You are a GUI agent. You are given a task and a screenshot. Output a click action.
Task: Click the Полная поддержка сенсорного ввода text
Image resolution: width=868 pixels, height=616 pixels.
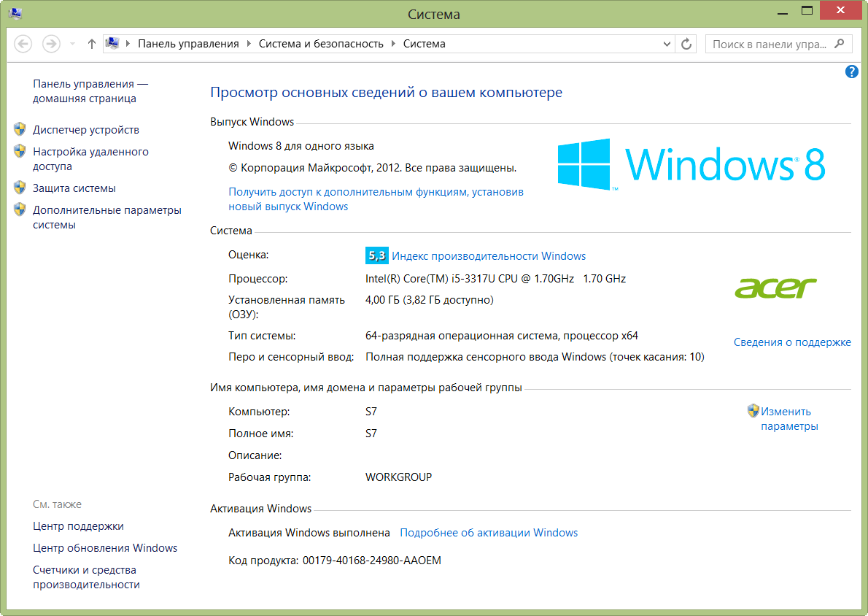pyautogui.click(x=535, y=357)
